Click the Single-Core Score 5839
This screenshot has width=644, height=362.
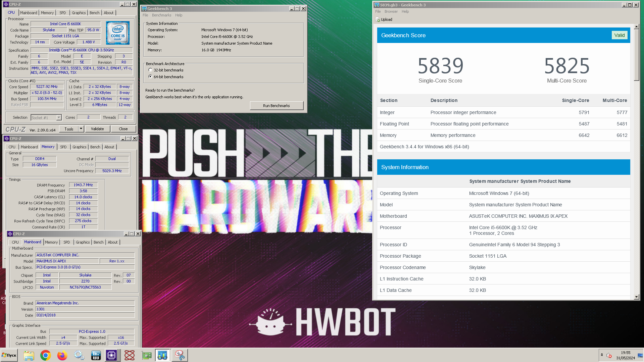click(440, 66)
